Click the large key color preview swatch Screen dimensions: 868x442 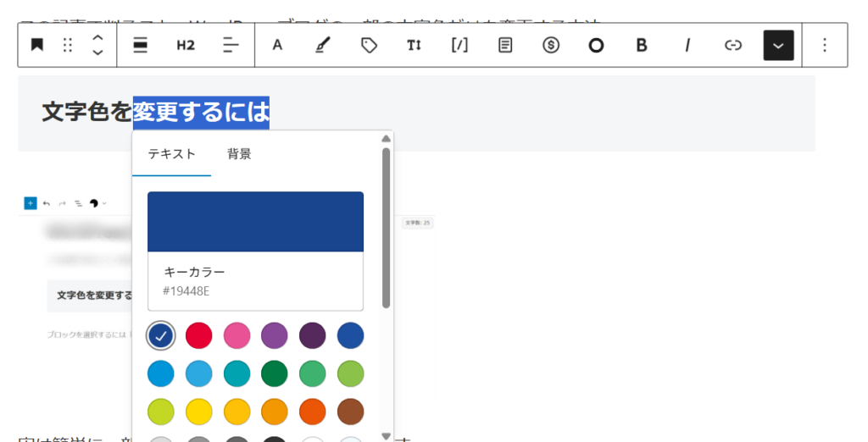click(x=255, y=221)
